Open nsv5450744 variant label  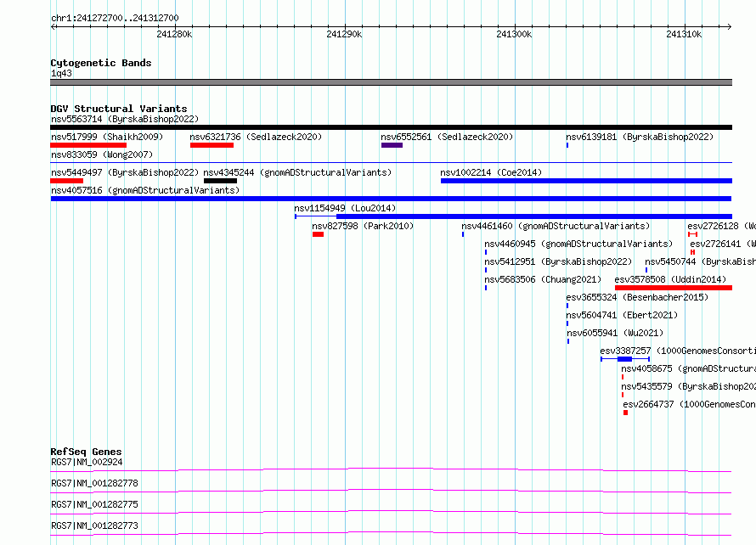tap(701, 261)
